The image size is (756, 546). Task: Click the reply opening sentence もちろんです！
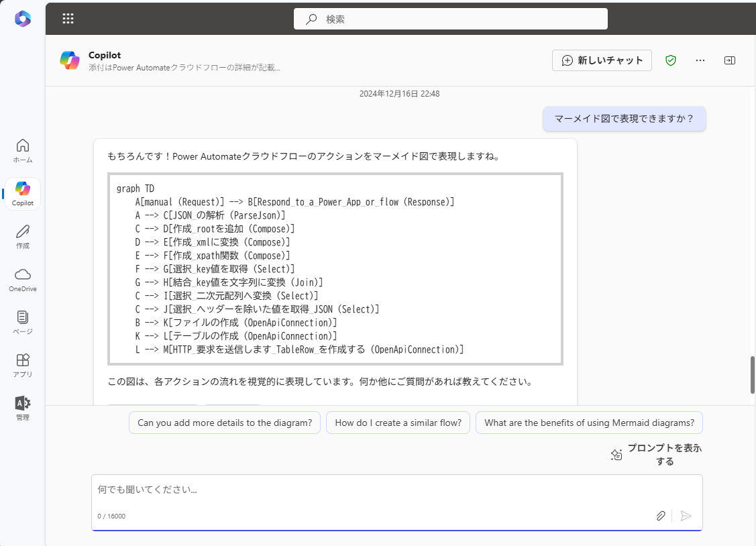pos(304,156)
